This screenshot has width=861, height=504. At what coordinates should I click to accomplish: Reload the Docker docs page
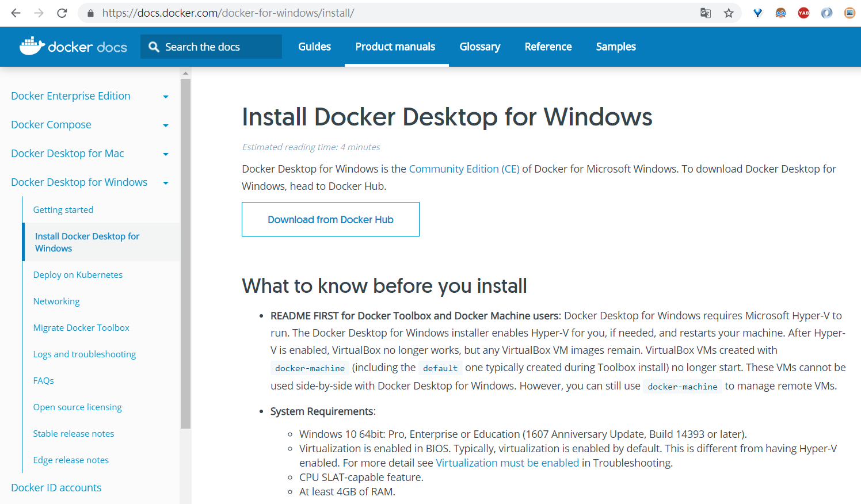(62, 13)
